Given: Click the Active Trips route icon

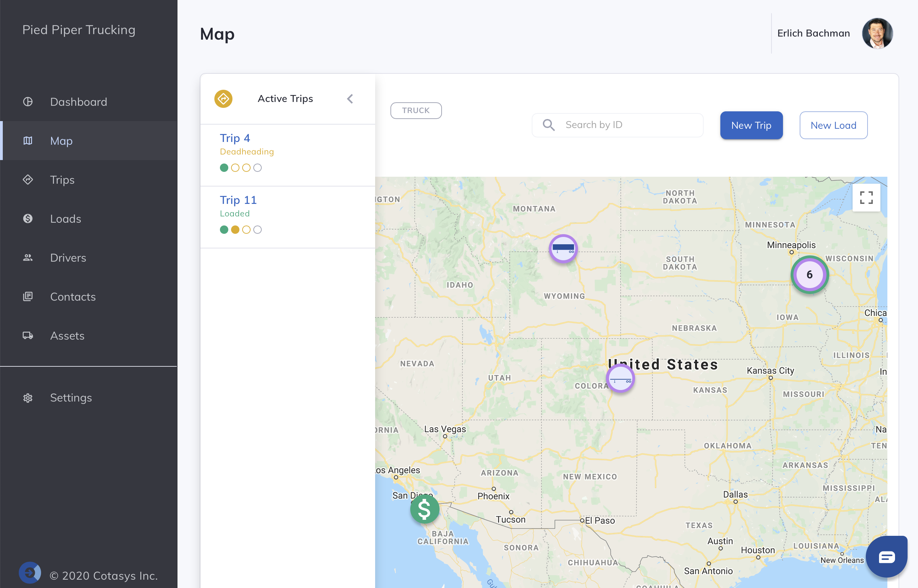Looking at the screenshot, I should (223, 99).
